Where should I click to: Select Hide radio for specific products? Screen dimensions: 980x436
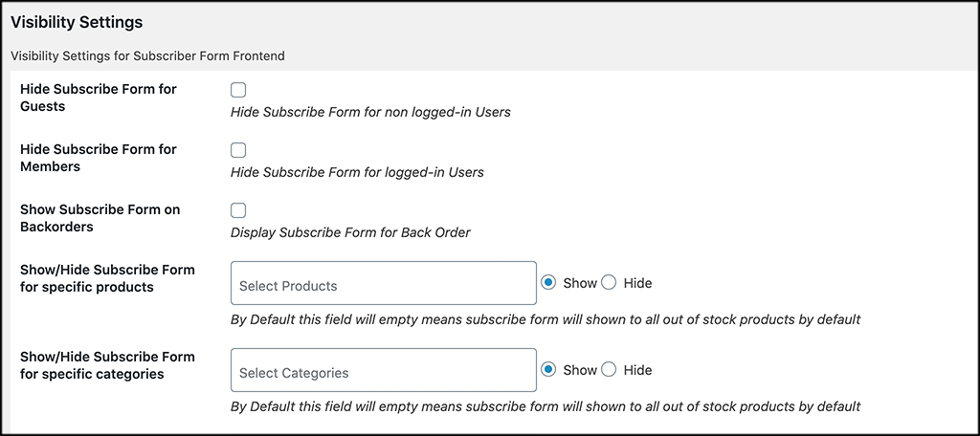pyautogui.click(x=609, y=283)
